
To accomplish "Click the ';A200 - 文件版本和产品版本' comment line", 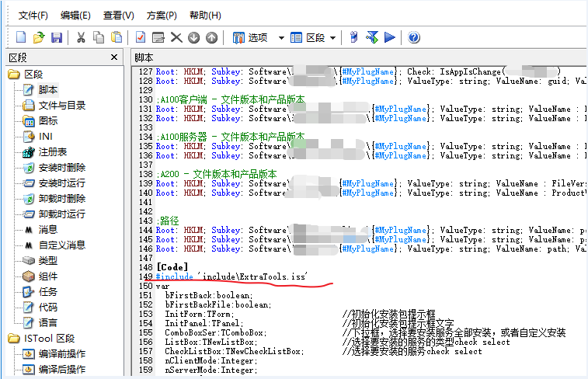I will [217, 174].
